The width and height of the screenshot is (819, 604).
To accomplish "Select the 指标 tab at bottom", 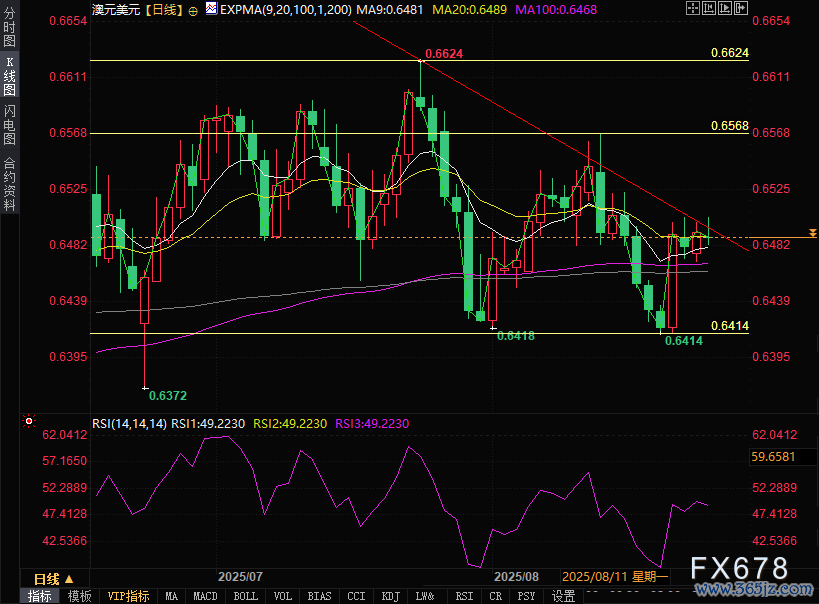I will [x=40, y=596].
